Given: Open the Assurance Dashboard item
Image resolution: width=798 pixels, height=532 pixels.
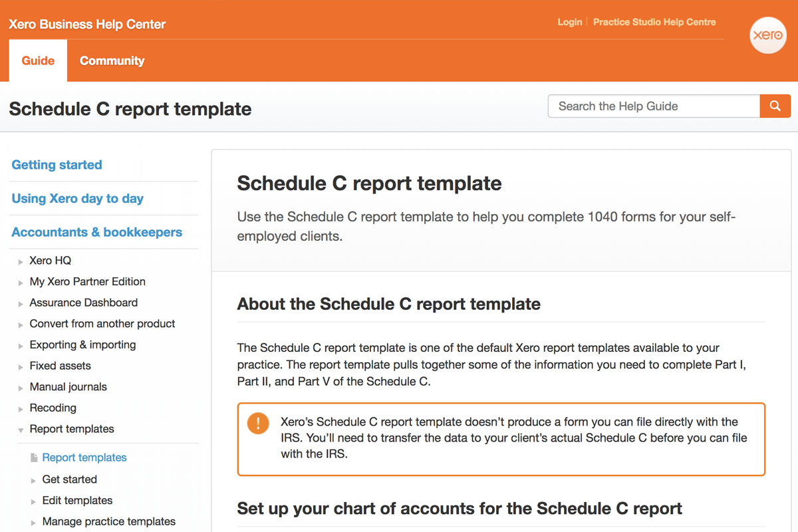Looking at the screenshot, I should 83,303.
